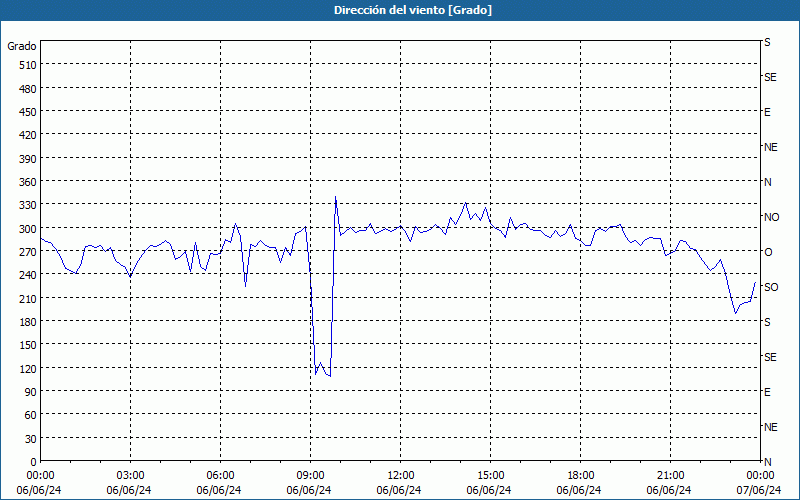This screenshot has width=800, height=500.
Task: Click the 00:00 label above 07/06/24
Action: (760, 476)
